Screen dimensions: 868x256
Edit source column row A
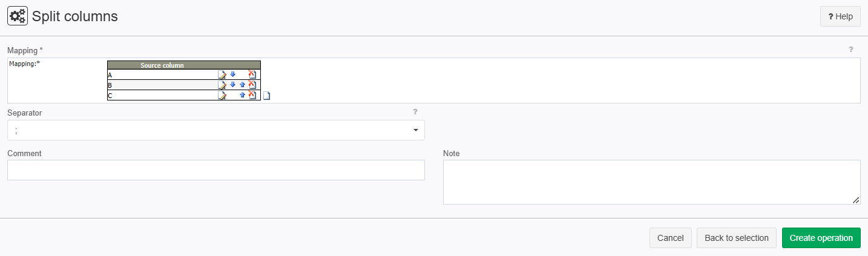[222, 75]
